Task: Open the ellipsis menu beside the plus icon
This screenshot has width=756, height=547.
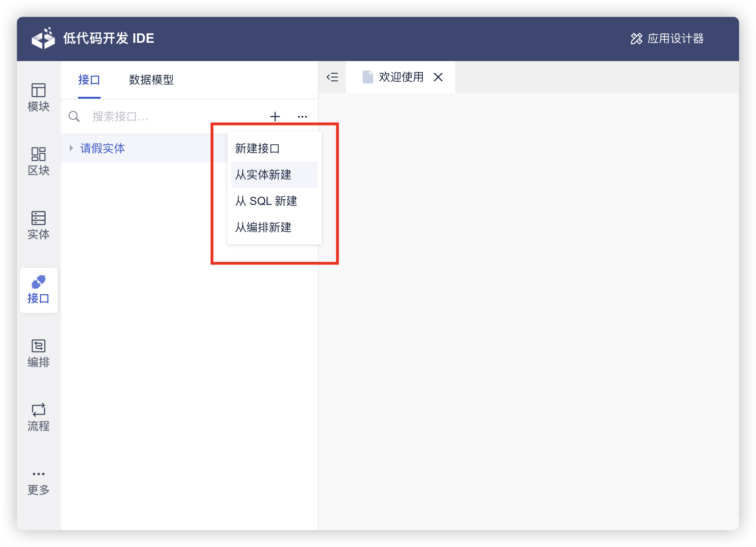Action: [x=302, y=117]
